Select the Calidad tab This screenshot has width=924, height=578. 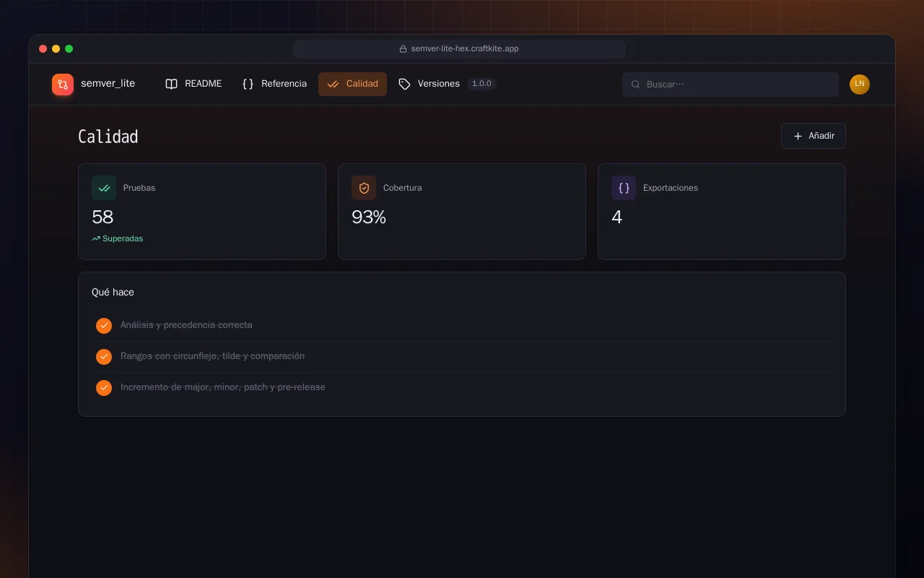pyautogui.click(x=352, y=84)
